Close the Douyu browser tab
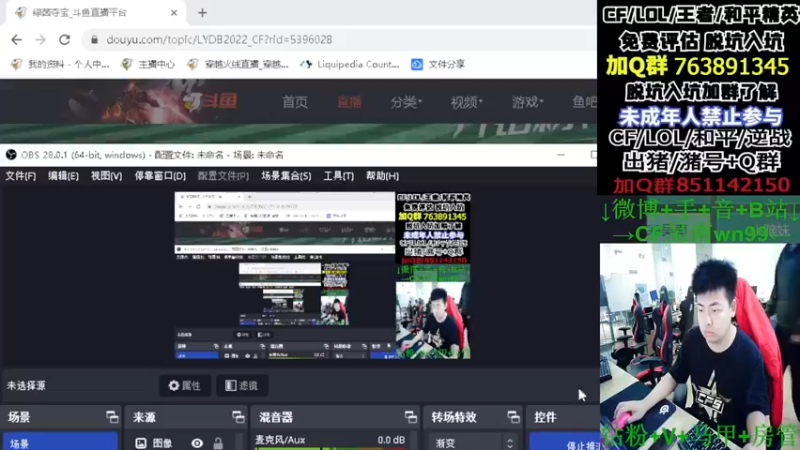 [x=173, y=13]
